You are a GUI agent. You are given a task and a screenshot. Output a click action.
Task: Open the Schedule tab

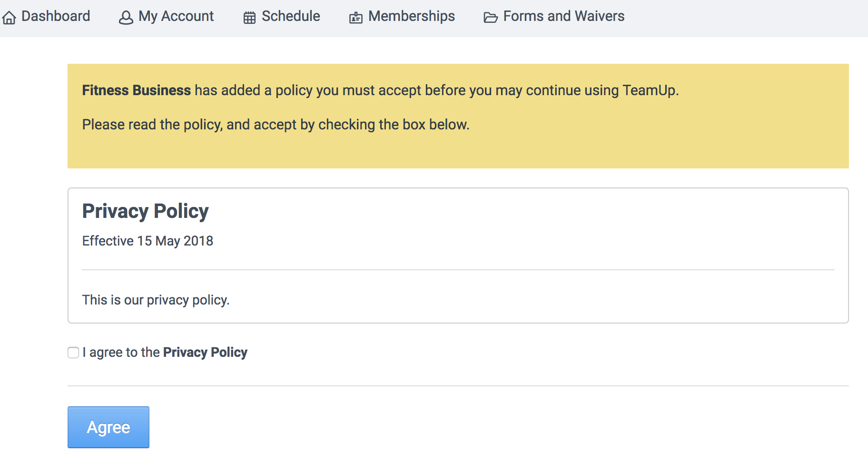point(290,16)
